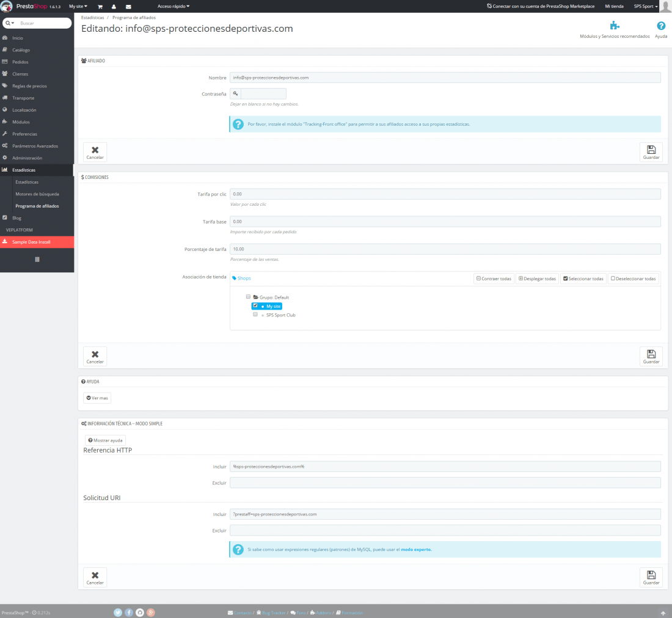Screen dimensions: 672x618
Task: Open GitHub social icon in footer
Action: (140, 613)
